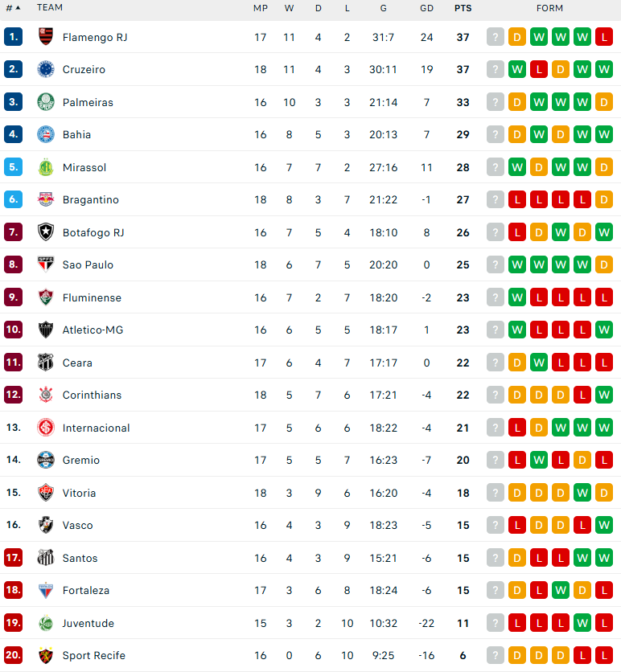The height and width of the screenshot is (672, 621).
Task: Select the FORM column header
Action: click(549, 8)
